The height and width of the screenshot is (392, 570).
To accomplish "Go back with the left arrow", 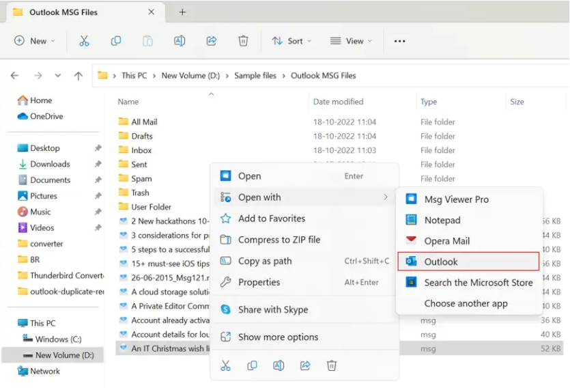I will [14, 76].
